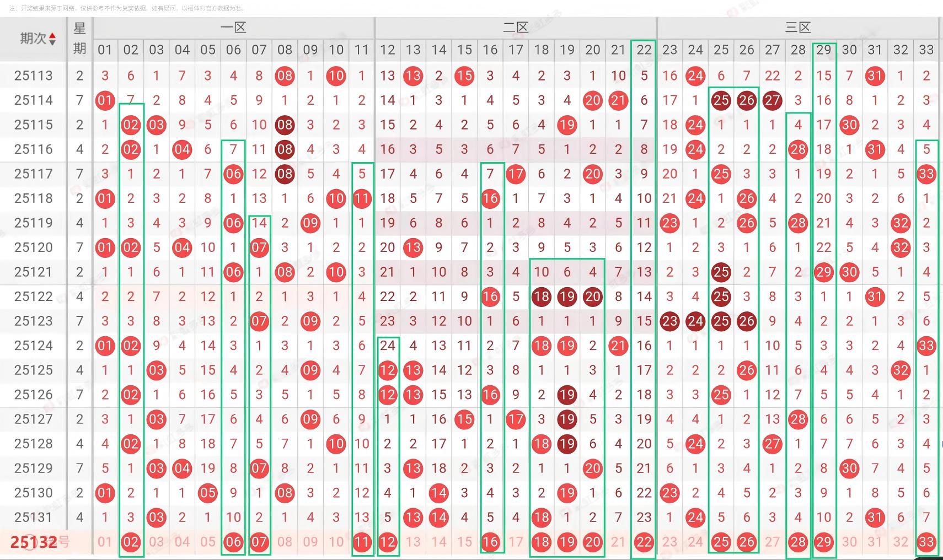The width and height of the screenshot is (943, 560).
Task: Click red ball 17 in draw 25117
Action: pos(516,174)
